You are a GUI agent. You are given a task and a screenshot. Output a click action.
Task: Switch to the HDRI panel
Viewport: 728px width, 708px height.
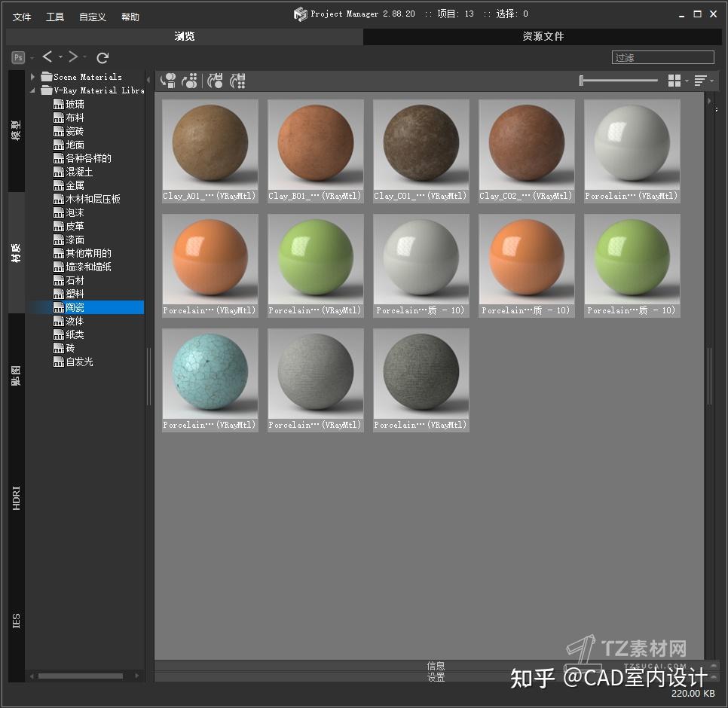pyautogui.click(x=15, y=494)
